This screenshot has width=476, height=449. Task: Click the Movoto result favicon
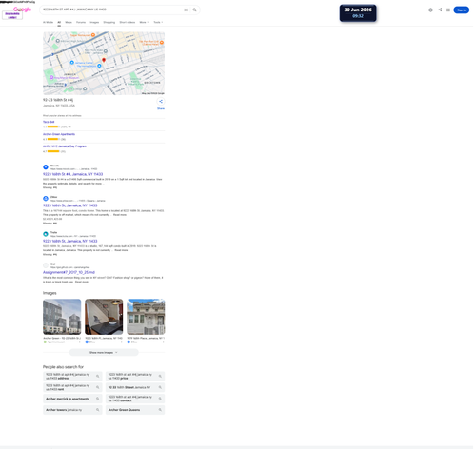point(46,167)
